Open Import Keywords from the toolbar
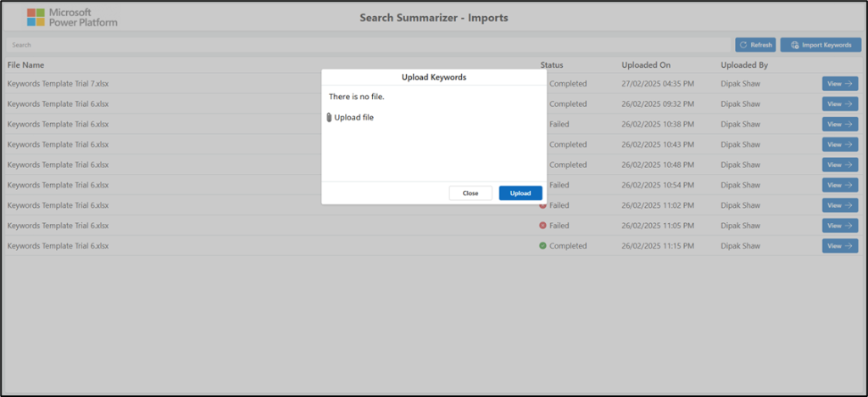The image size is (868, 397). (x=821, y=45)
